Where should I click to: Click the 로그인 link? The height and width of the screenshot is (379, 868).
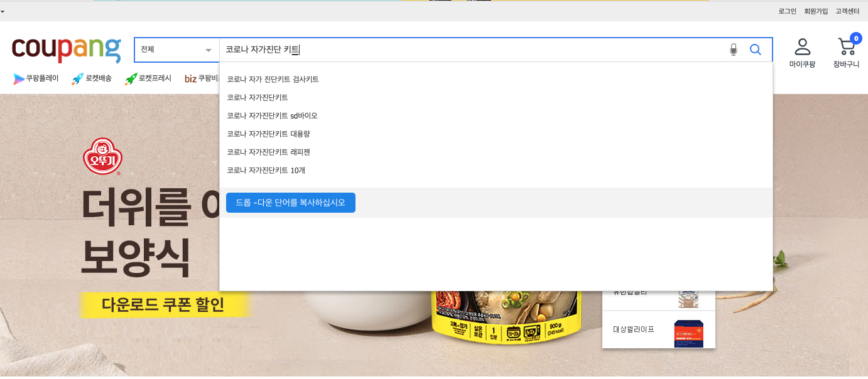point(787,11)
